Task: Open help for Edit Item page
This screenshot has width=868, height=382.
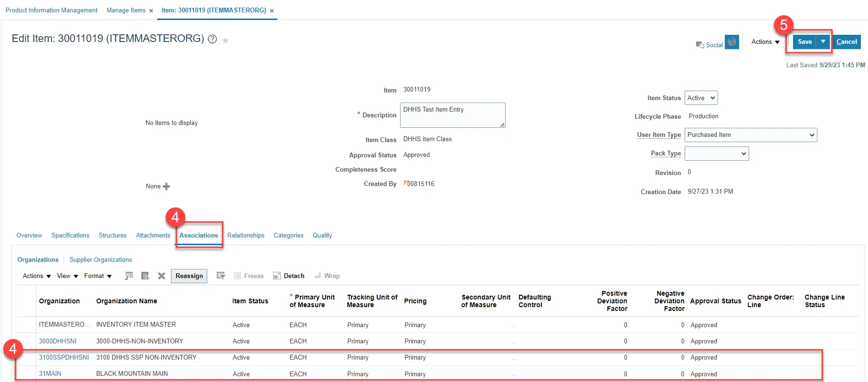Action: click(212, 40)
